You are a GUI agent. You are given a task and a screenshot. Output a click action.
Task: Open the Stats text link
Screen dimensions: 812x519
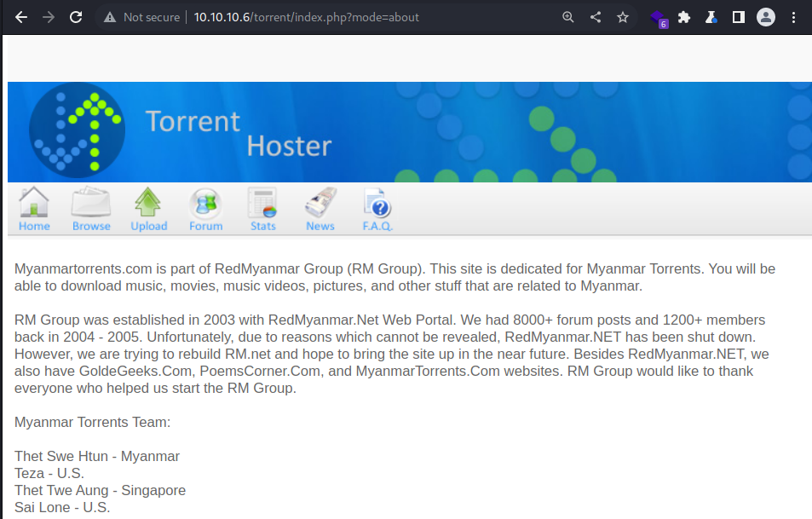pyautogui.click(x=263, y=226)
